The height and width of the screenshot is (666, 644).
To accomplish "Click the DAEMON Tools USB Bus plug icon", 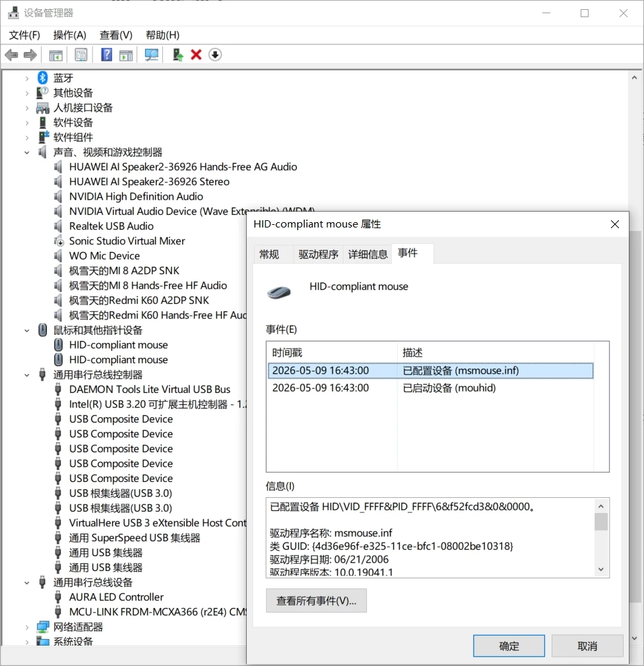I will (58, 390).
